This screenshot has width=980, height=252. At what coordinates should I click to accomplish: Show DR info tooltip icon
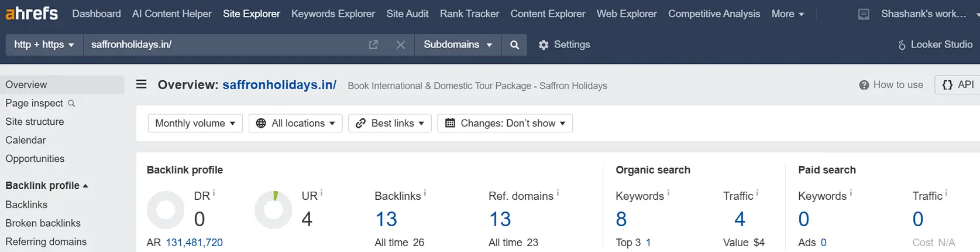(x=214, y=193)
